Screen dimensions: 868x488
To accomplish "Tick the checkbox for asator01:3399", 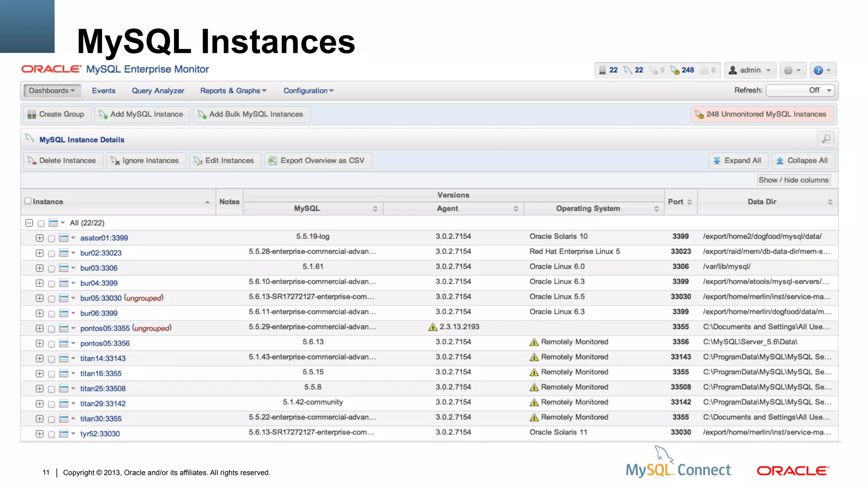I will tap(51, 239).
